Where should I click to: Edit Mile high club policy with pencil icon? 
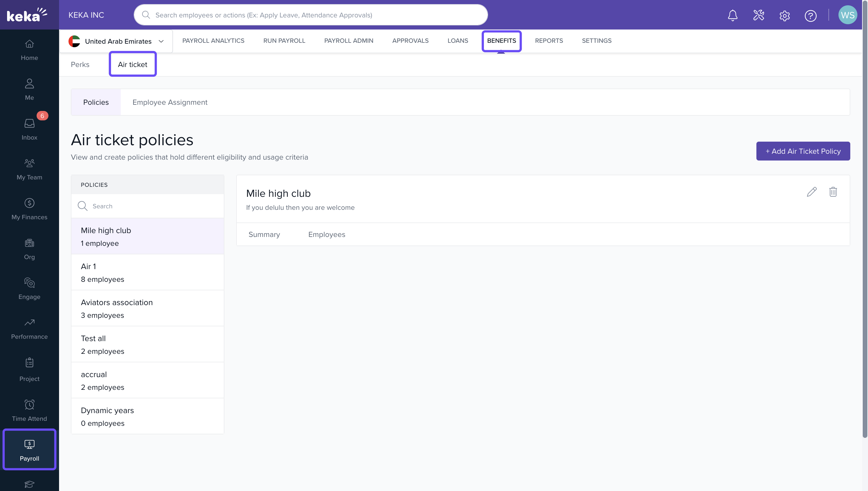(x=812, y=192)
